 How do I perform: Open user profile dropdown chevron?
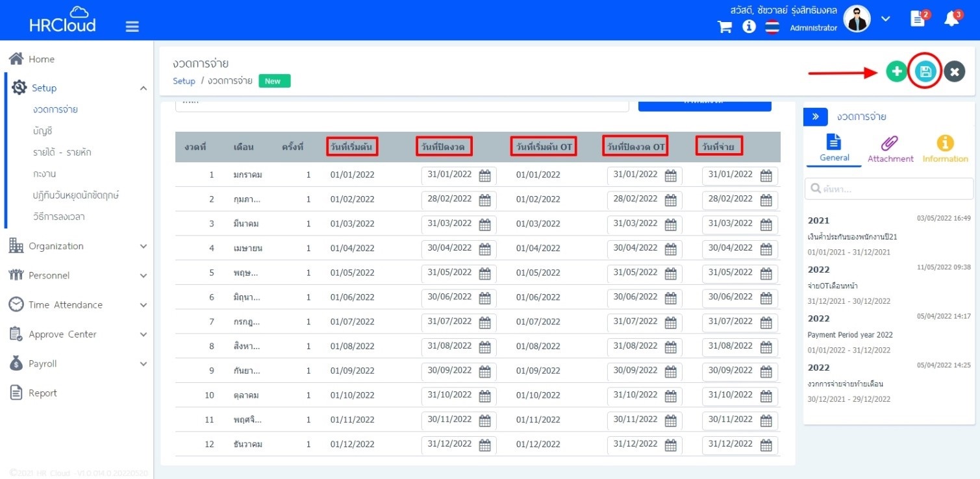(885, 19)
